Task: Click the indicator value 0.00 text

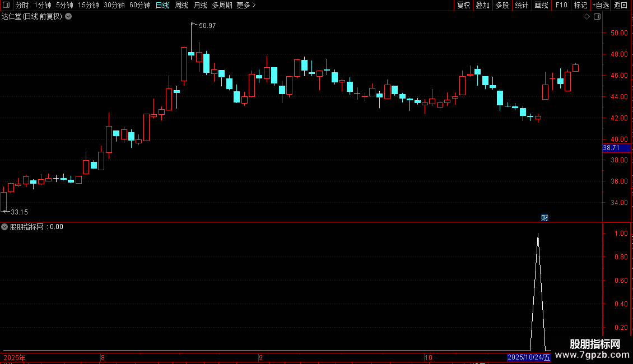Action: 57,227
